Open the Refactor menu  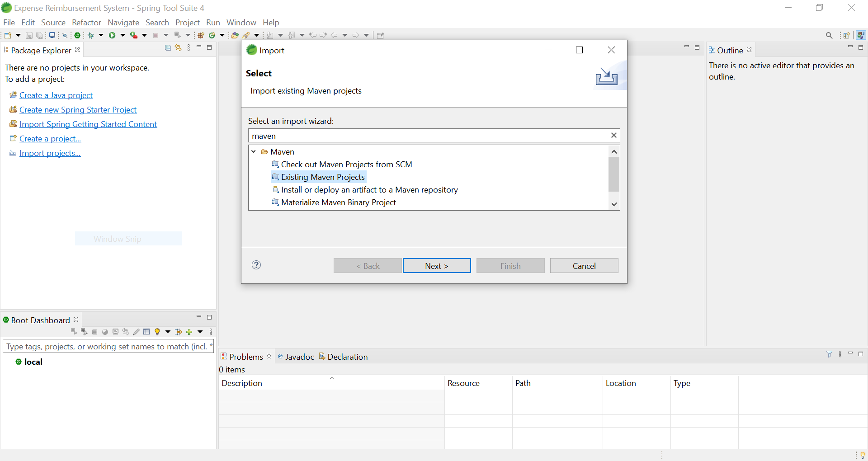(86, 22)
